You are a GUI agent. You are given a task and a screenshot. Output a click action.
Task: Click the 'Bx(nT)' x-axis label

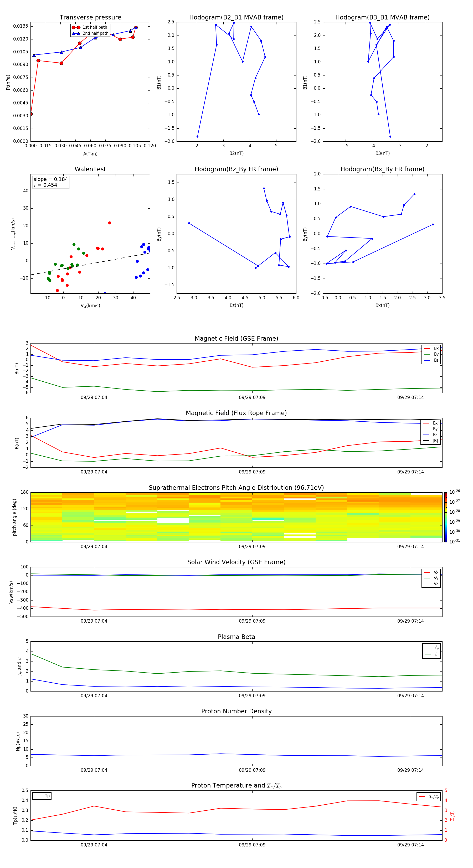click(382, 305)
